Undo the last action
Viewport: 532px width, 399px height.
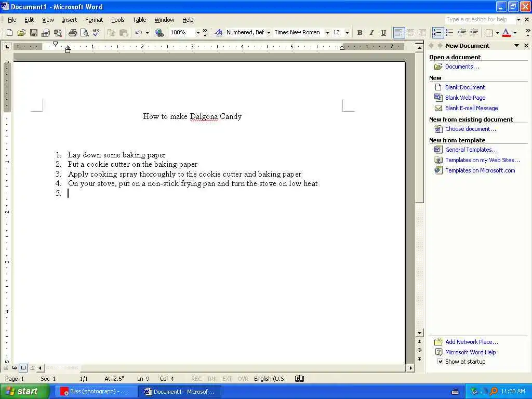tap(138, 33)
